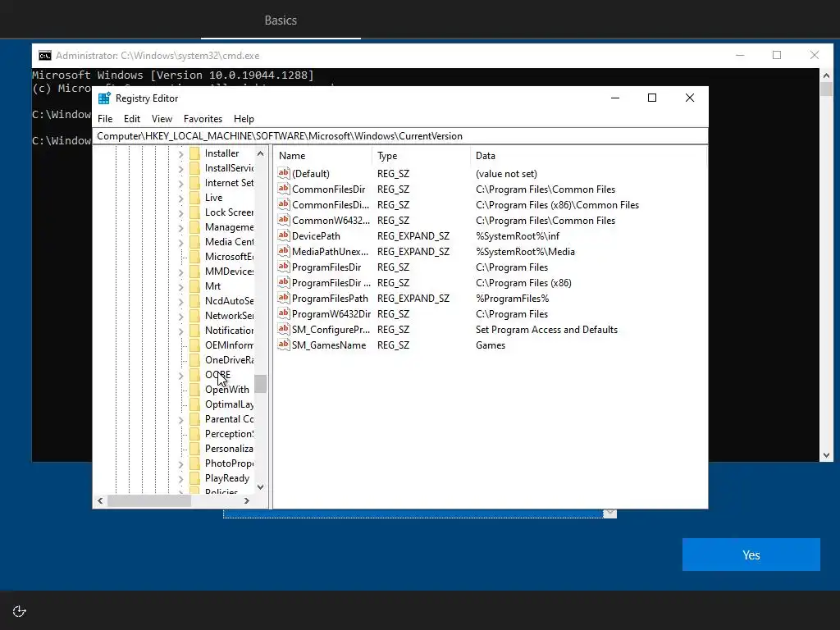Click the SM_ConfigurePr... value icon
The image size is (840, 630).
click(283, 329)
